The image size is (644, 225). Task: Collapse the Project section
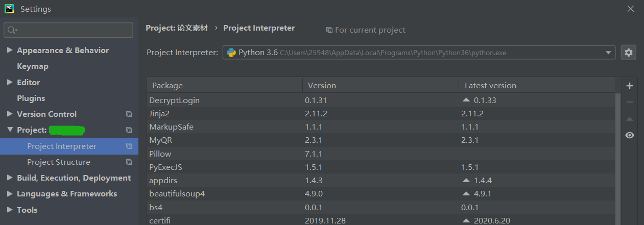coord(10,130)
